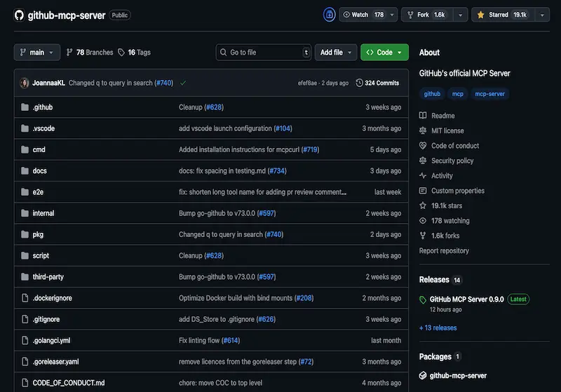
Task: Click the GitHub octocat logo icon
Action: click(x=19, y=15)
